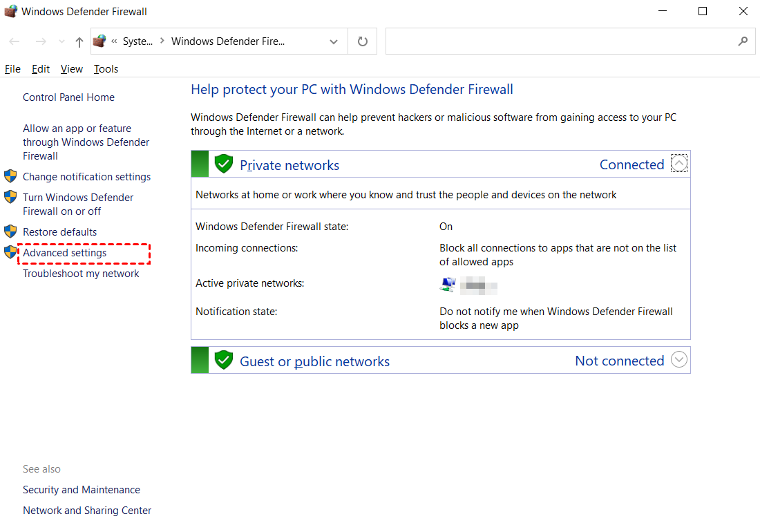Go to Control Panel Home
The height and width of the screenshot is (532, 760).
(68, 97)
